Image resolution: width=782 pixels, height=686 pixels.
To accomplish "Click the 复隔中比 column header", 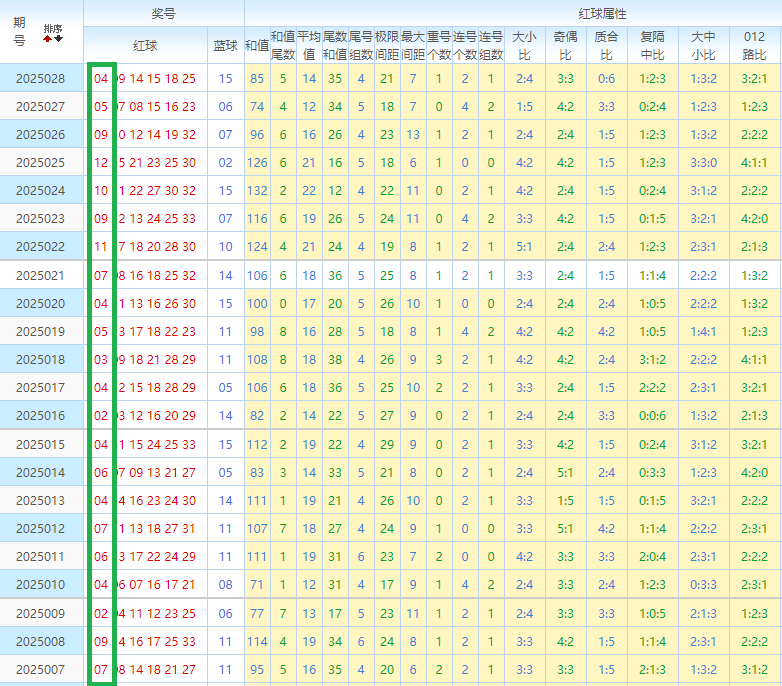I will (x=652, y=45).
